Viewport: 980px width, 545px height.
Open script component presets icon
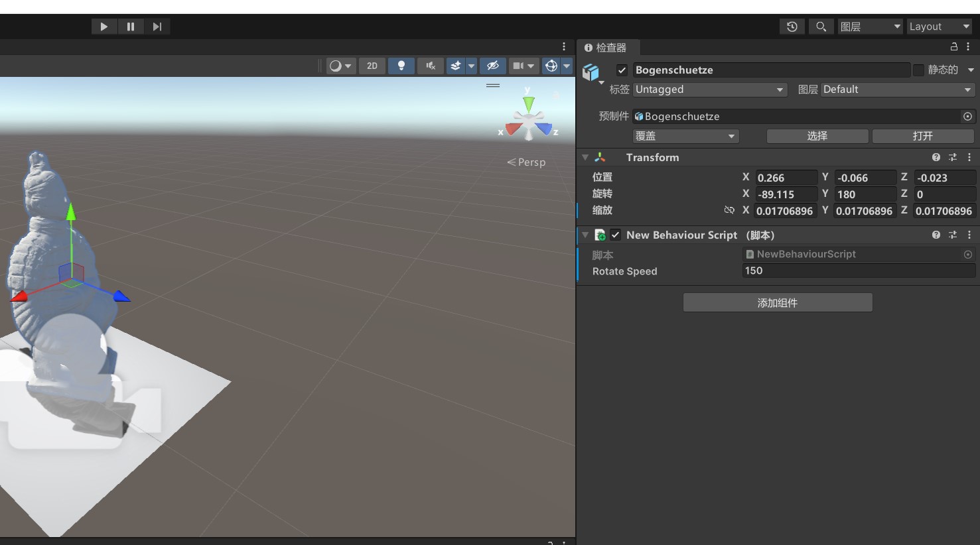coord(953,235)
